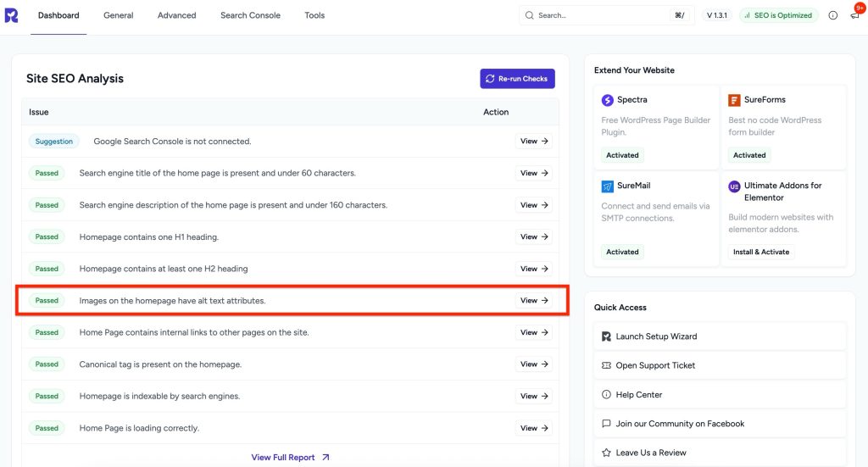The image size is (868, 467).
Task: Click the SureRank logo icon
Action: click(x=12, y=15)
